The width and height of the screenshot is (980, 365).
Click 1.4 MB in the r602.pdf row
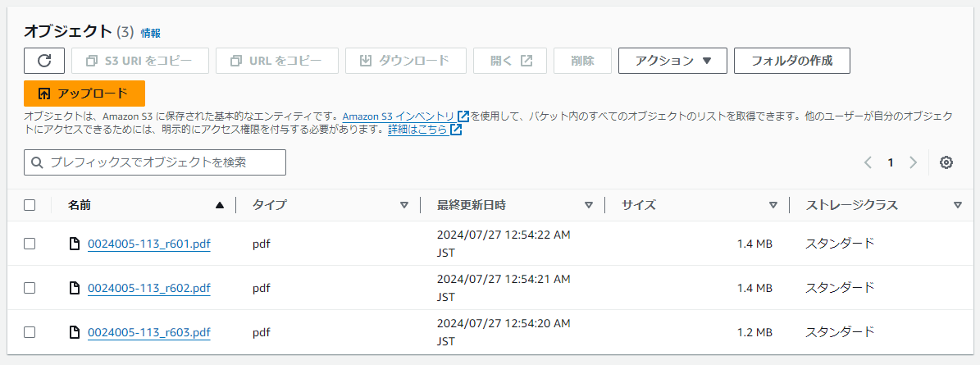coord(755,288)
